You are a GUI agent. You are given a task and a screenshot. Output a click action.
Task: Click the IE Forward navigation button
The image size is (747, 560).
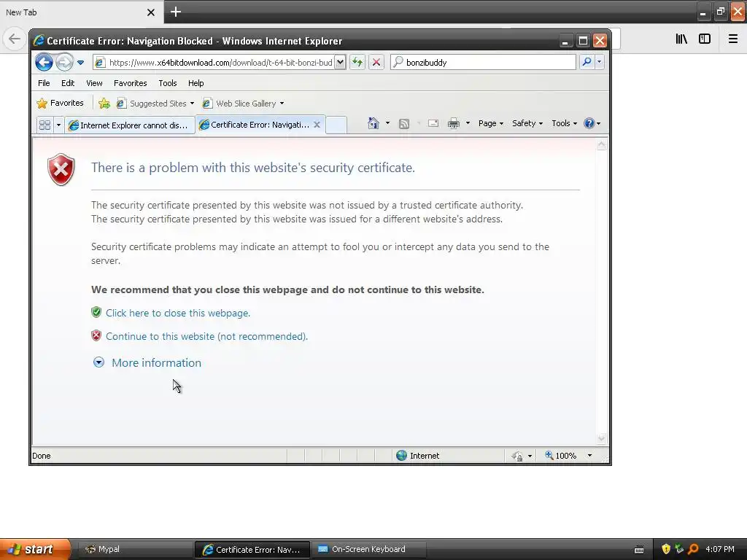pyautogui.click(x=64, y=62)
